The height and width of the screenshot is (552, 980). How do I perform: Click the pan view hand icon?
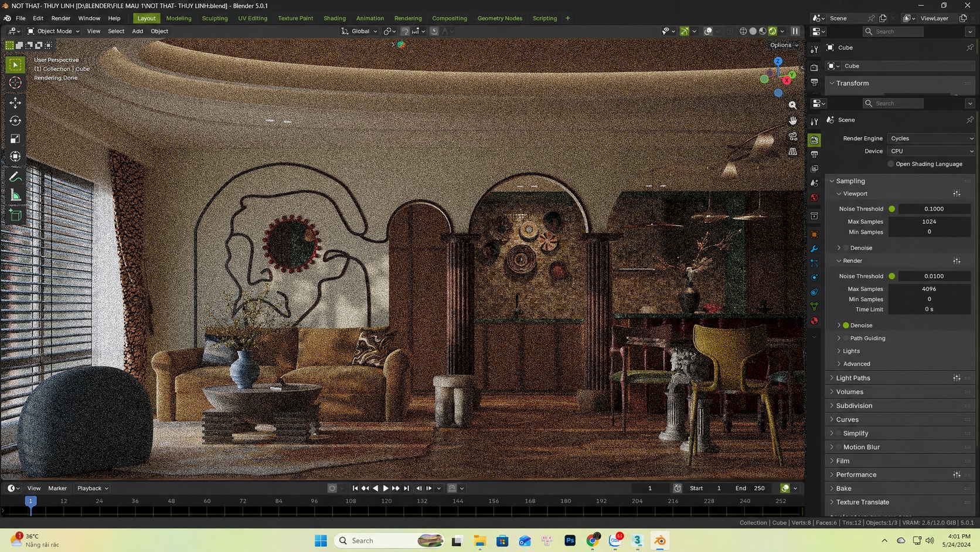pos(792,120)
